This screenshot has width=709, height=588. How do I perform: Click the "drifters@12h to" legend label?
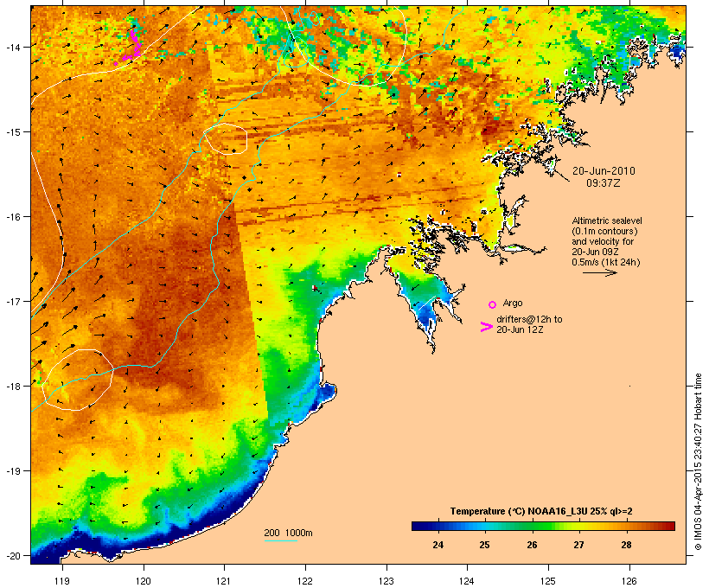coord(529,319)
